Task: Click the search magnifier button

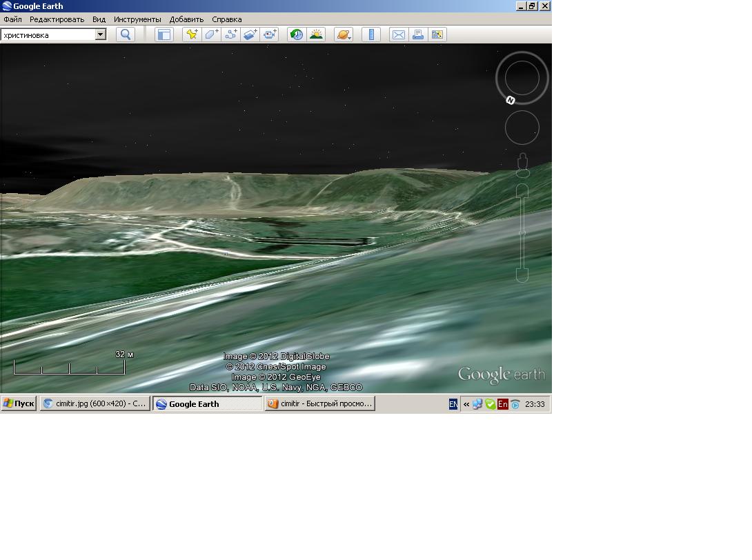Action: (x=125, y=34)
